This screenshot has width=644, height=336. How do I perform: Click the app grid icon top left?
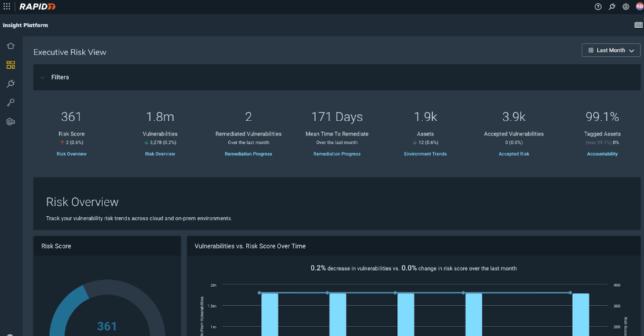point(6,6)
